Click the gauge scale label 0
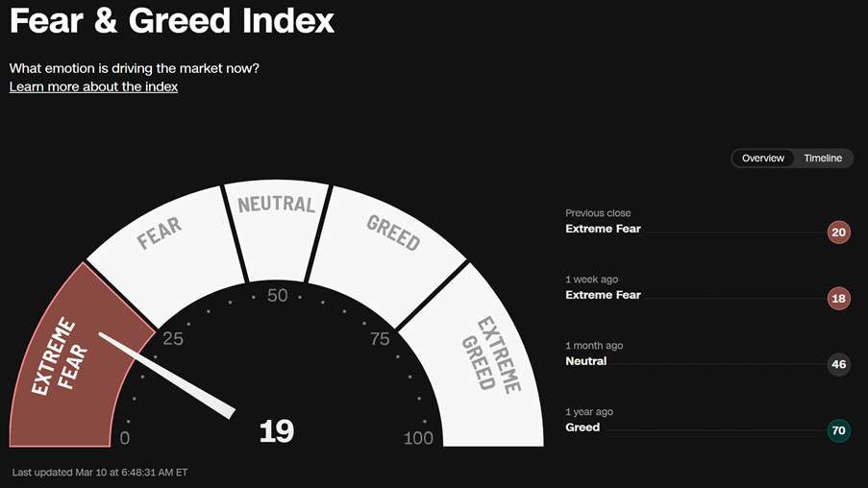 click(125, 438)
